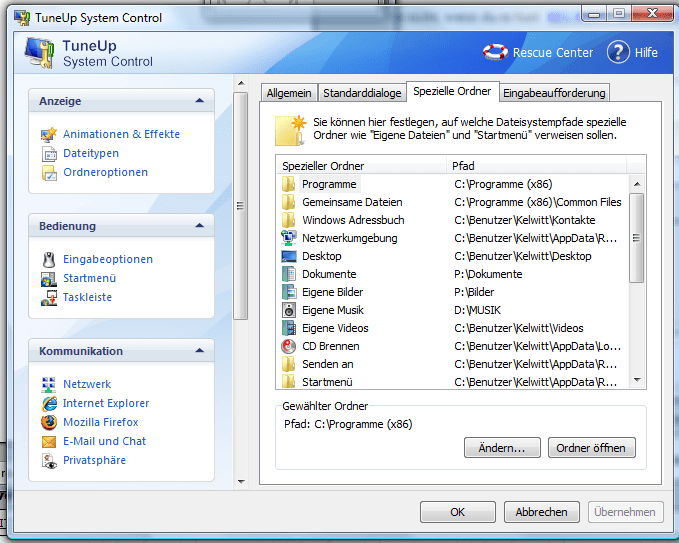Viewport: 679px width, 543px height.
Task: Click the Programme folder icon in list
Action: pyautogui.click(x=288, y=184)
